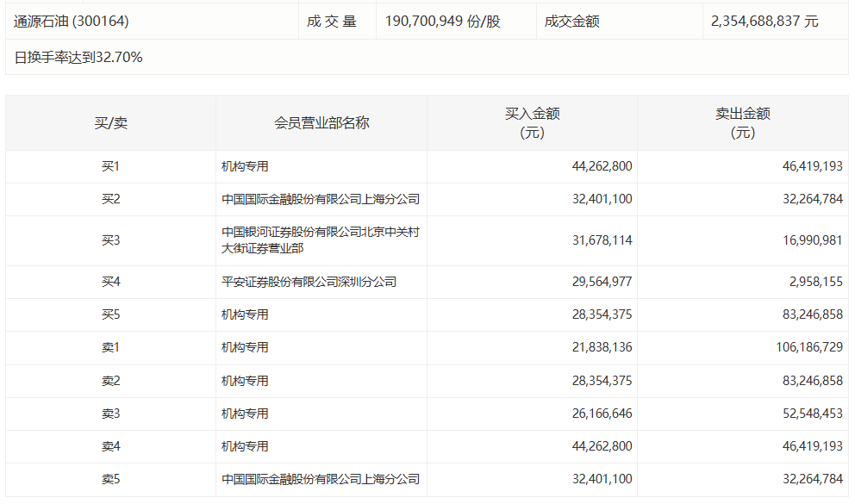Viewport: 855px width, 504px height.
Task: Sort by the 买入金额 column header
Action: [x=532, y=122]
